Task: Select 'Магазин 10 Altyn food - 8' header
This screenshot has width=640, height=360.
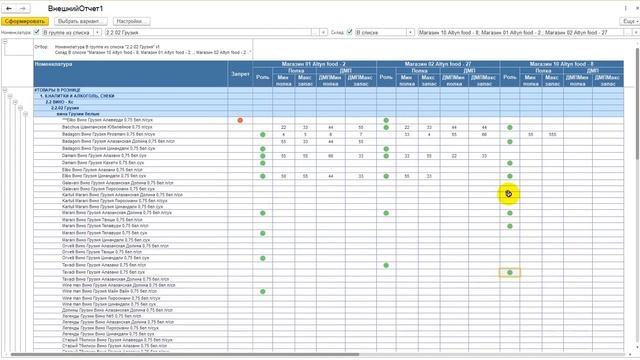Action: (562, 64)
